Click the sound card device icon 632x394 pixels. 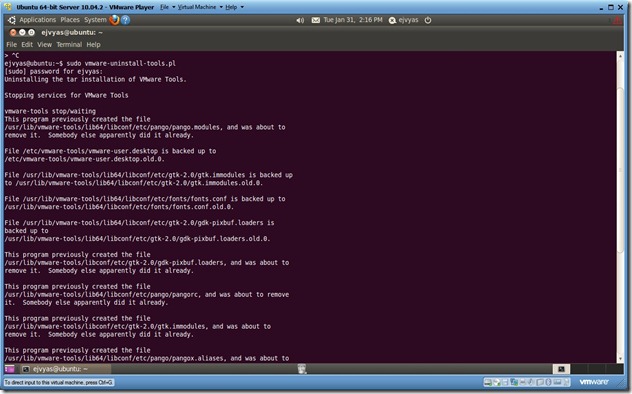click(x=531, y=382)
